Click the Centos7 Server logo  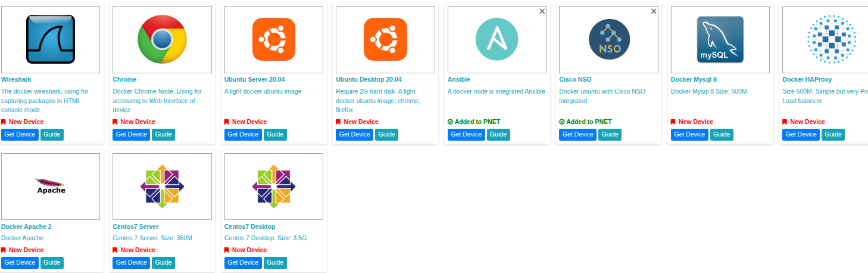162,187
